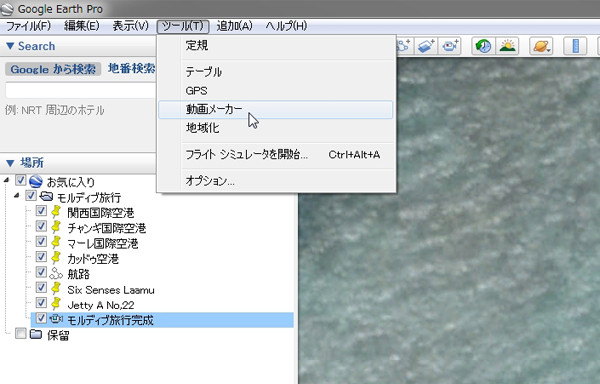Uncheck the モルディブ旅行 folder checkbox
The image size is (600, 384).
pos(31,196)
